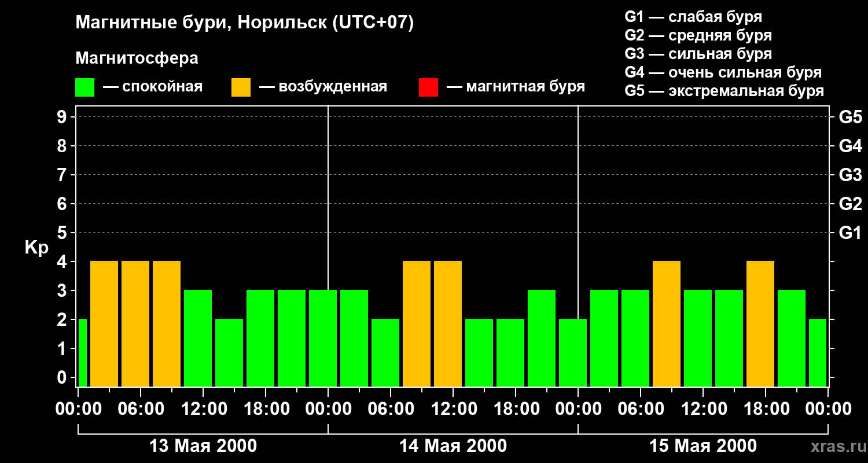Click the Kp axis value '7'
The width and height of the screenshot is (868, 463).
pyautogui.click(x=63, y=175)
